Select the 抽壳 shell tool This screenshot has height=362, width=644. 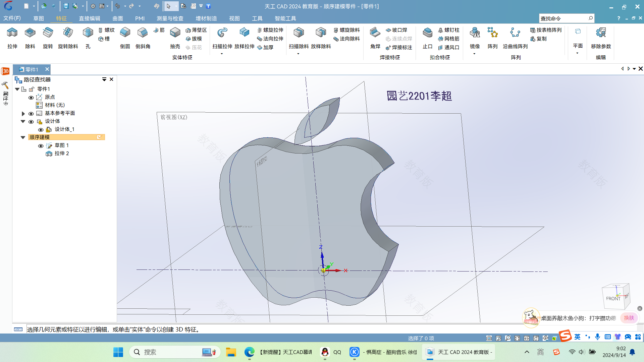tap(175, 38)
